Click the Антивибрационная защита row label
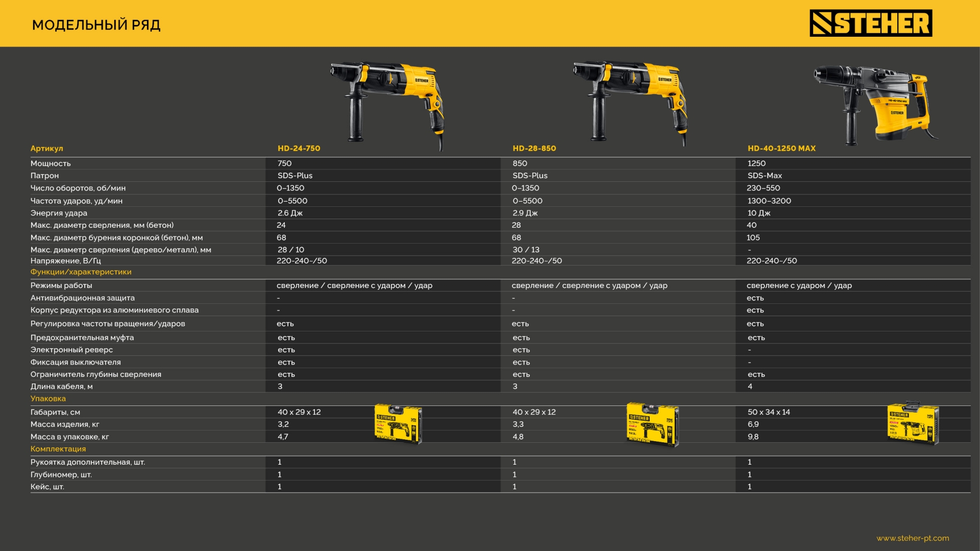Screen dimensions: 980x551 click(x=82, y=298)
